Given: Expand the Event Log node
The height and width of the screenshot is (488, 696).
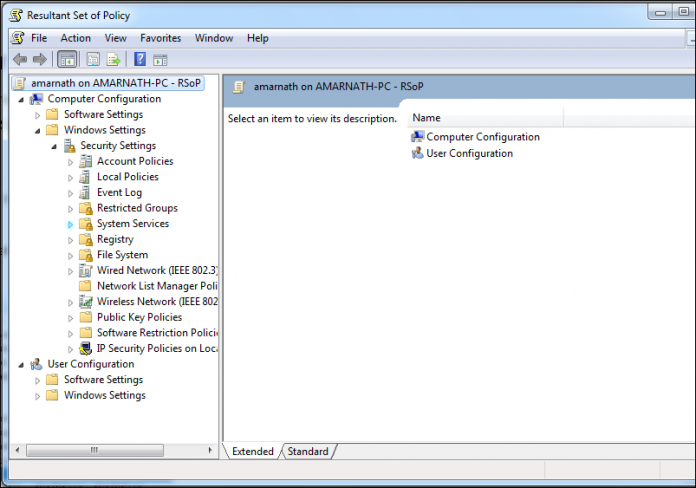Looking at the screenshot, I should [70, 193].
